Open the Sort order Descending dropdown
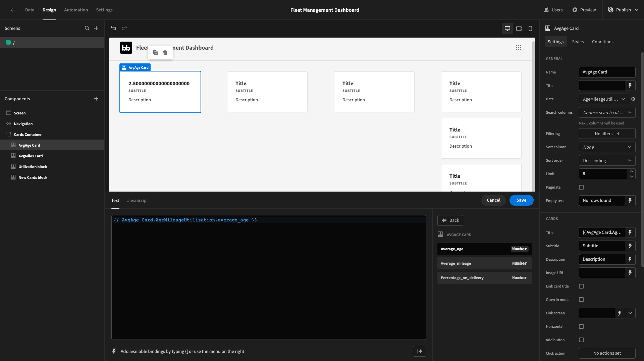Image resolution: width=644 pixels, height=361 pixels. [607, 160]
